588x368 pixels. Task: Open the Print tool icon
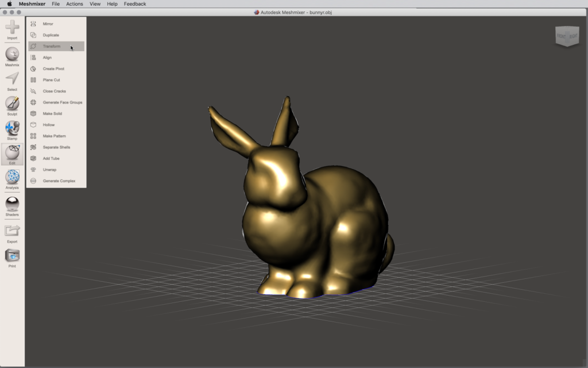pos(12,256)
